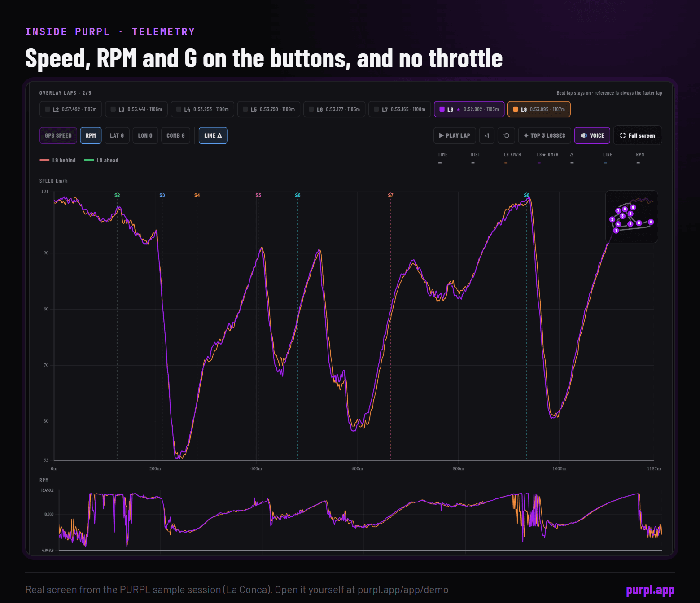Click the S2 sector marker

pos(117,195)
